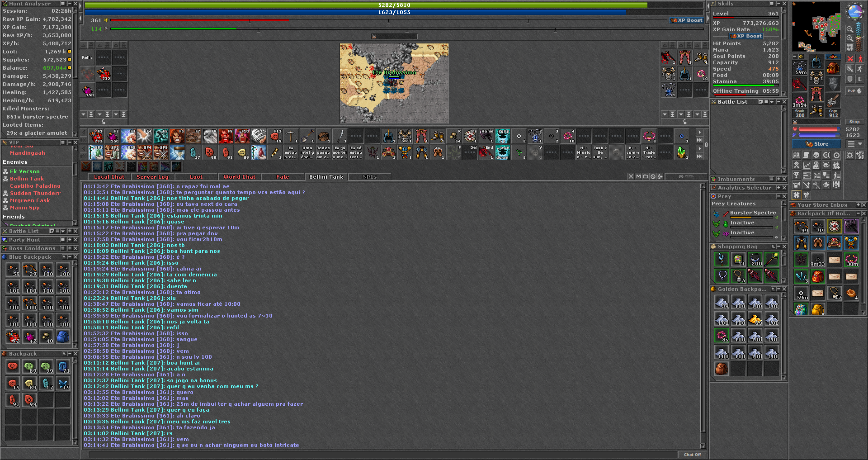The image size is (868, 460).
Task: Toggle the PvP secure mode hand
Action: pyautogui.click(x=854, y=91)
